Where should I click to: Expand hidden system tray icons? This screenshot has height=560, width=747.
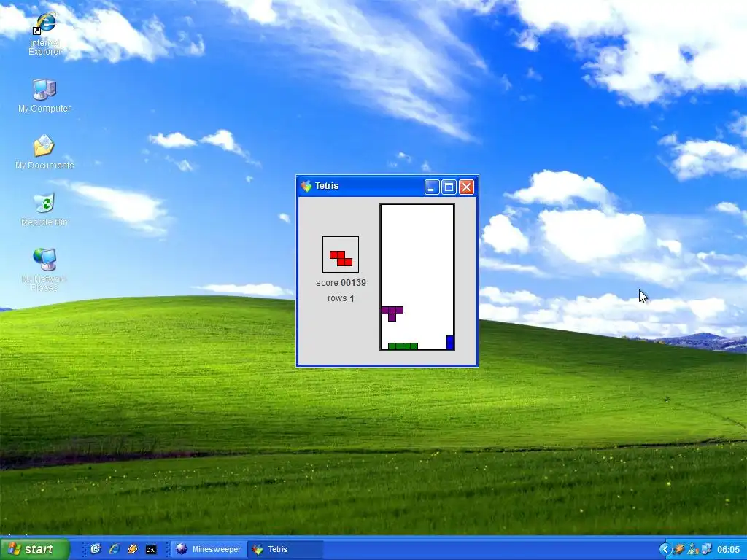(x=665, y=549)
